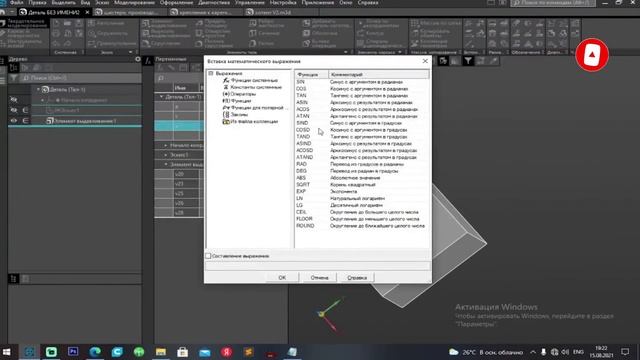
Task: Open File Explorer from the taskbar
Action: point(161,352)
